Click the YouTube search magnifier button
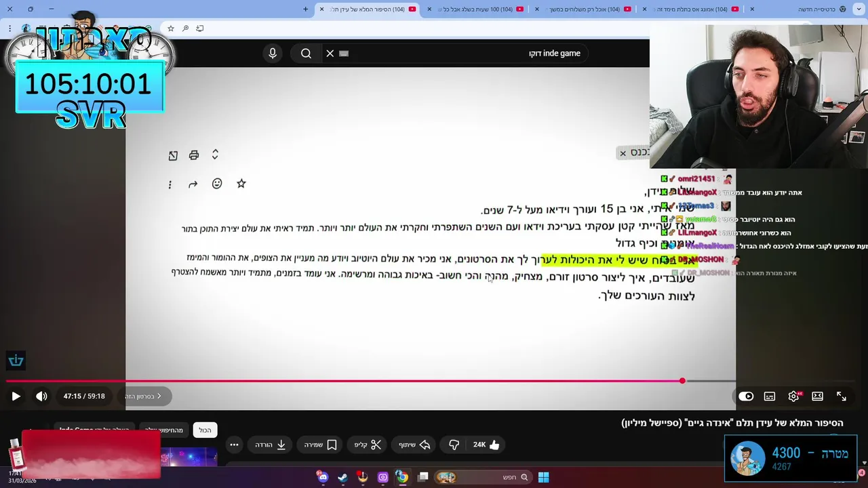 [306, 54]
